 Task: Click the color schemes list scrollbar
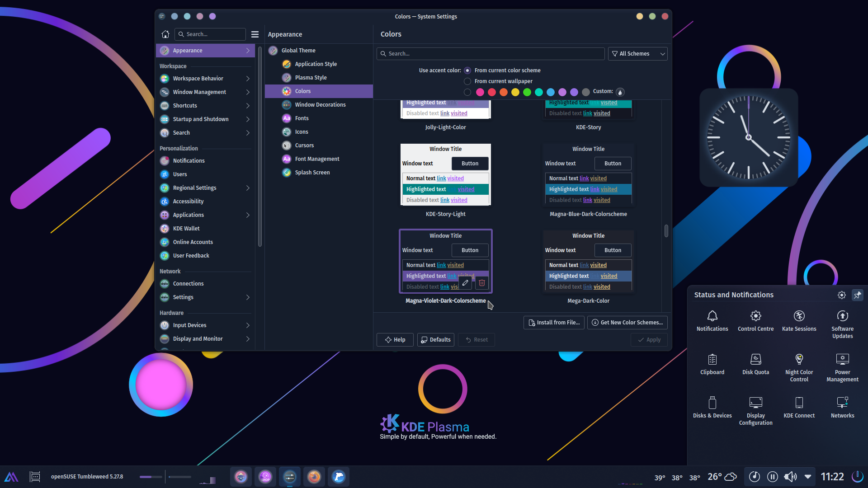[x=666, y=230]
